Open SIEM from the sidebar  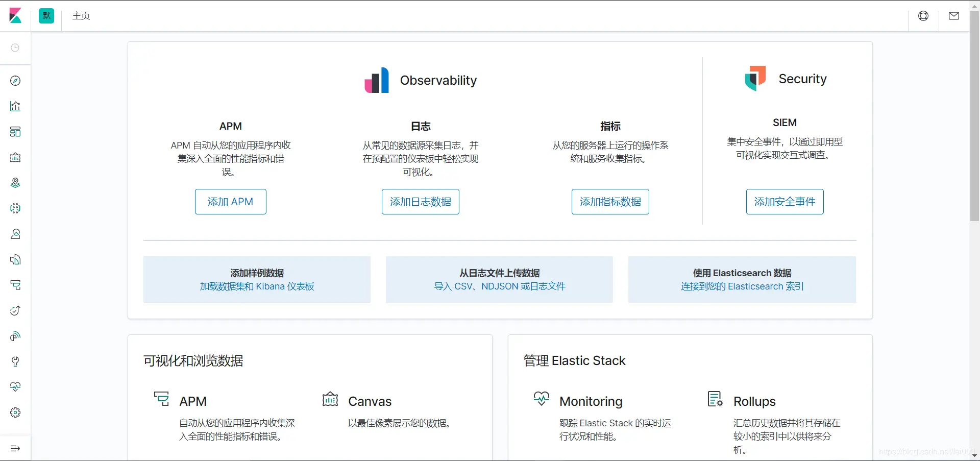tap(15, 336)
